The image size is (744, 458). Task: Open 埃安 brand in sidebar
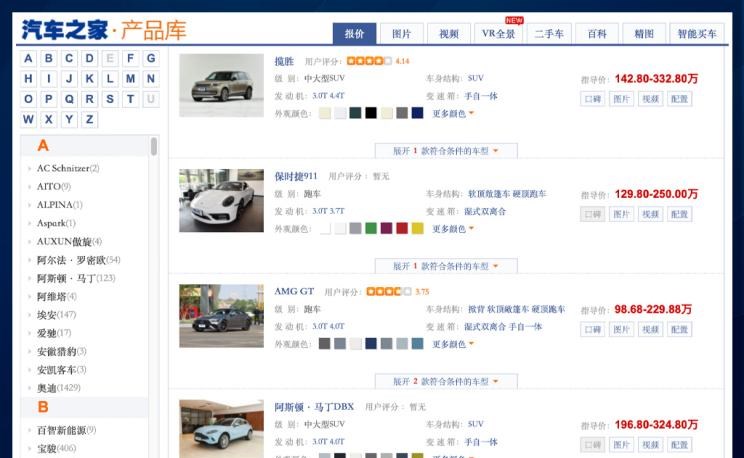tap(56, 315)
